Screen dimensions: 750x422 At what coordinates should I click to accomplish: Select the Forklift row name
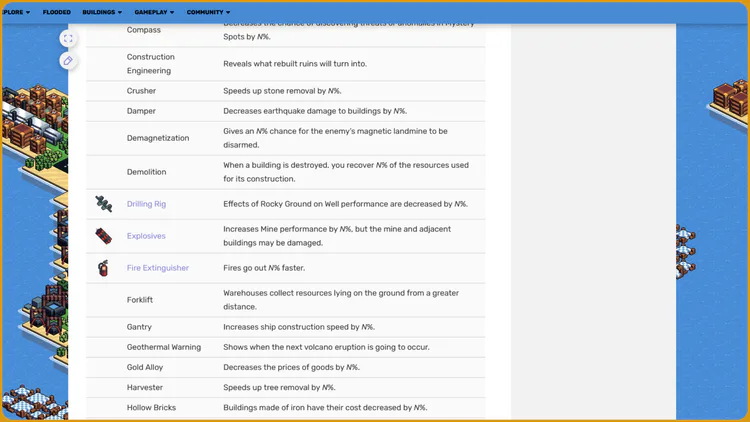tap(140, 300)
